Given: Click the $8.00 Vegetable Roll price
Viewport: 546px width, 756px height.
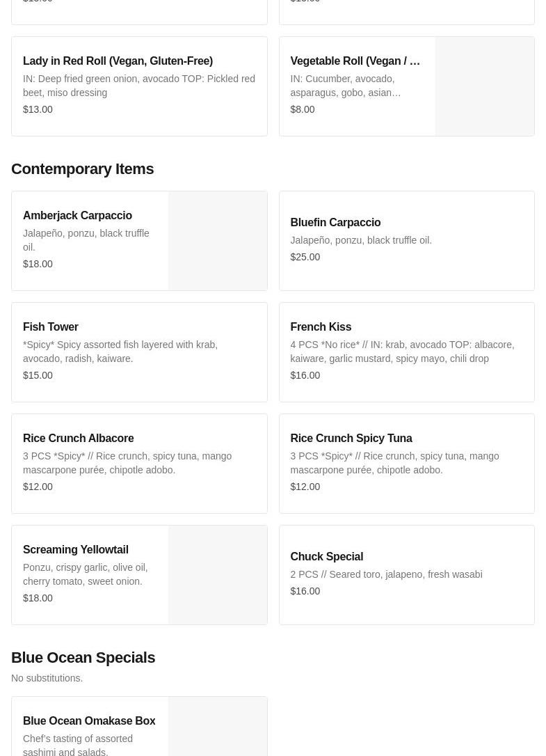Looking at the screenshot, I should [x=303, y=109].
